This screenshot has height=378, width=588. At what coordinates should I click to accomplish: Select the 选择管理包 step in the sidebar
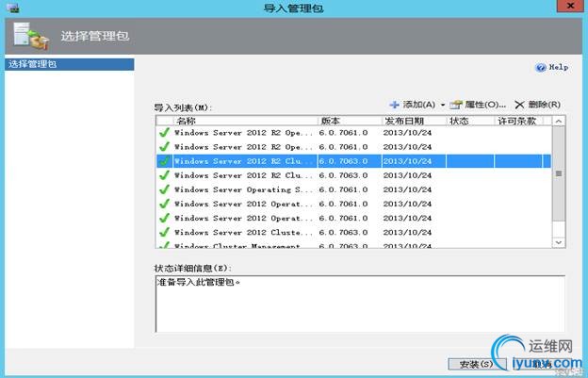point(70,64)
